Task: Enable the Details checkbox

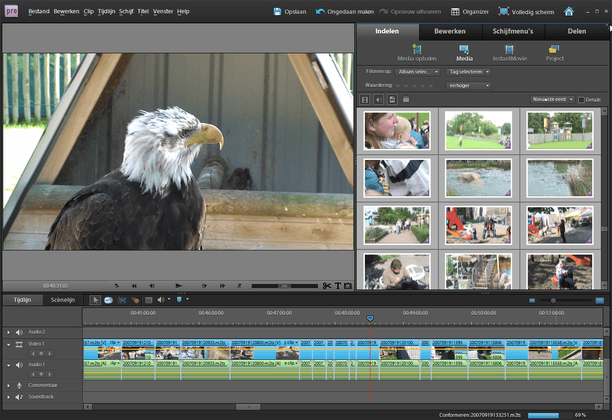Action: coord(581,100)
